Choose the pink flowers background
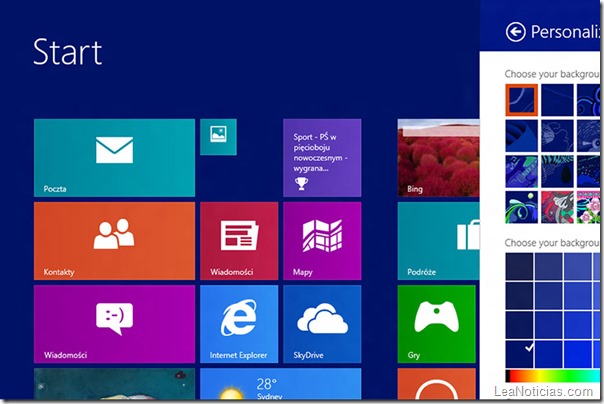604x404 pixels. pos(588,207)
